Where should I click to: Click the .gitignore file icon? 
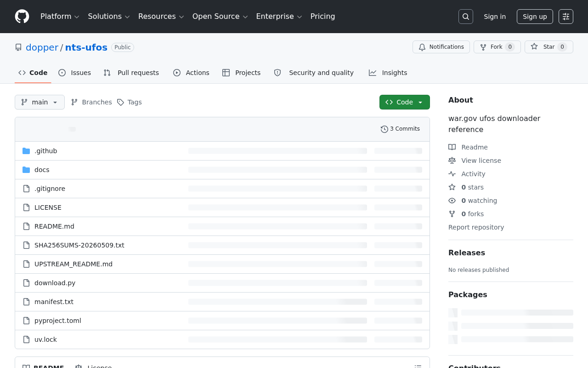pyautogui.click(x=26, y=189)
